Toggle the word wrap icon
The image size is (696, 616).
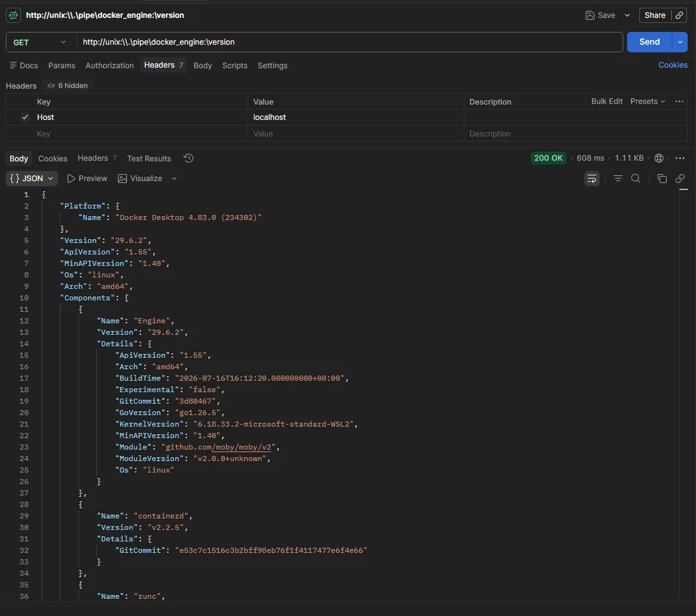[591, 179]
